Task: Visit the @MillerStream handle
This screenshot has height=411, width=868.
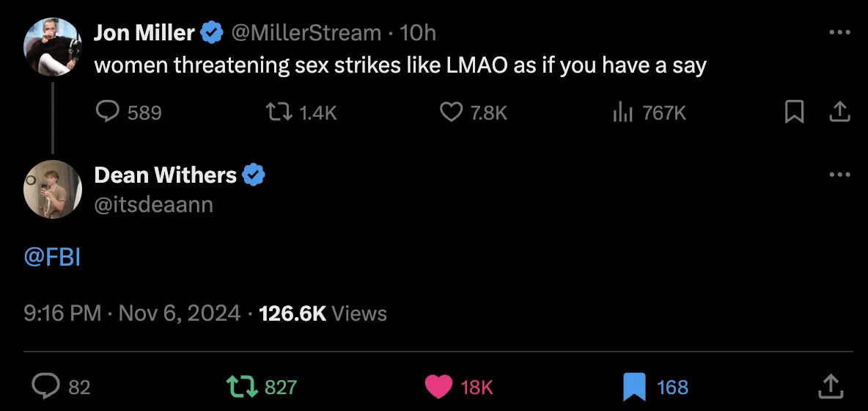Action: pyautogui.click(x=306, y=33)
